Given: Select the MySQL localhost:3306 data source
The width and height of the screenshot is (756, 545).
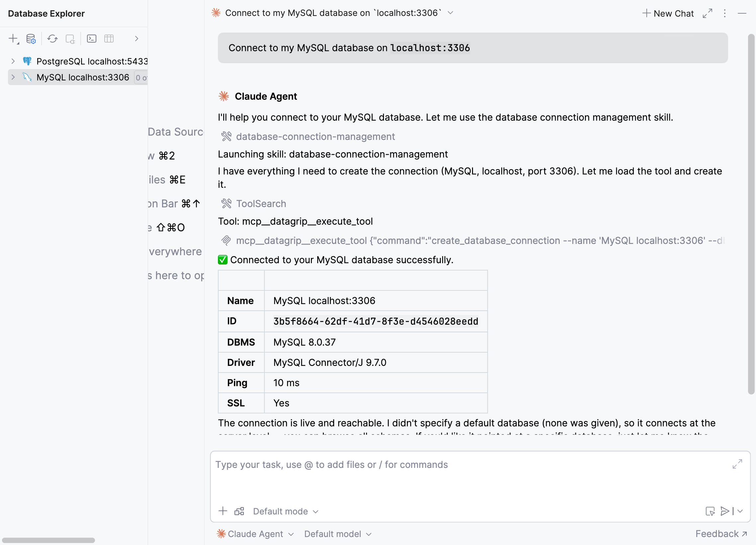Looking at the screenshot, I should (83, 77).
